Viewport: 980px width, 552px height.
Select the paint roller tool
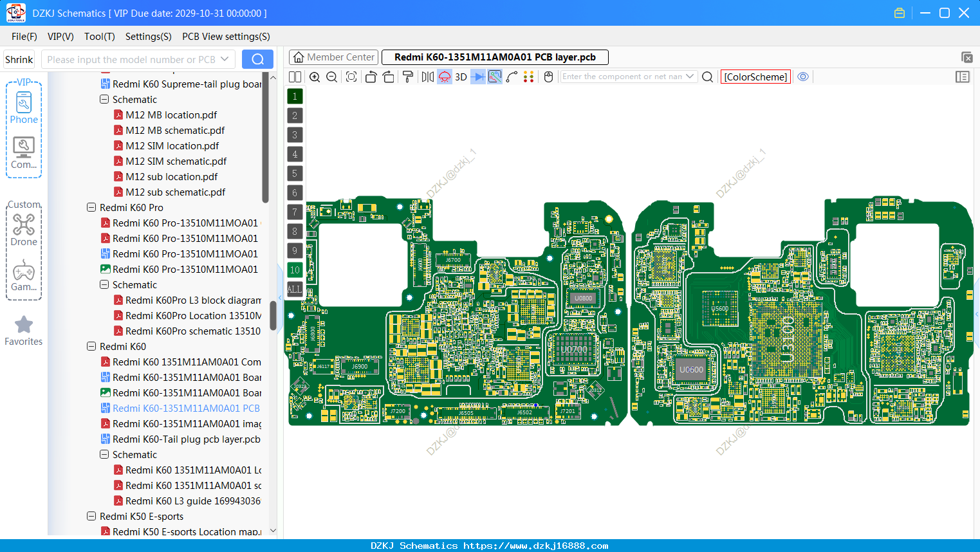coord(408,77)
